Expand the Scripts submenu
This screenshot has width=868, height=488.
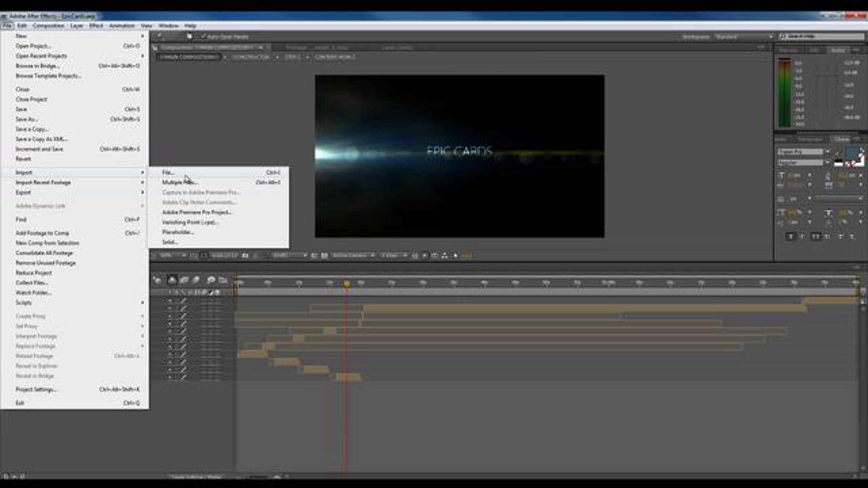pos(142,303)
